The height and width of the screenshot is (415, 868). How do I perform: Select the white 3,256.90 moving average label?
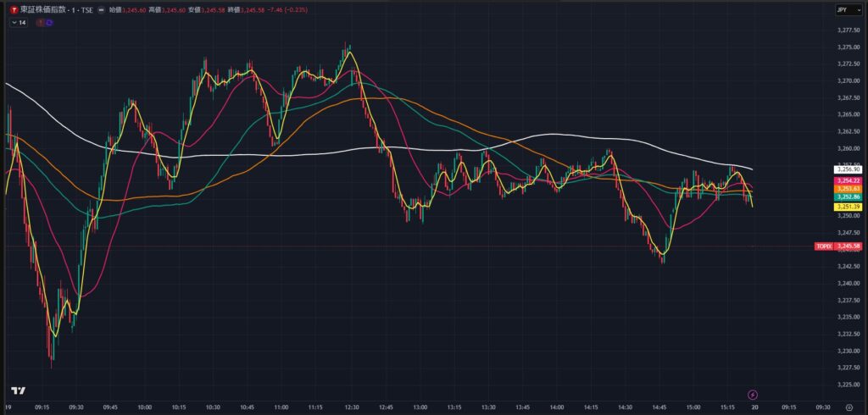tap(849, 169)
